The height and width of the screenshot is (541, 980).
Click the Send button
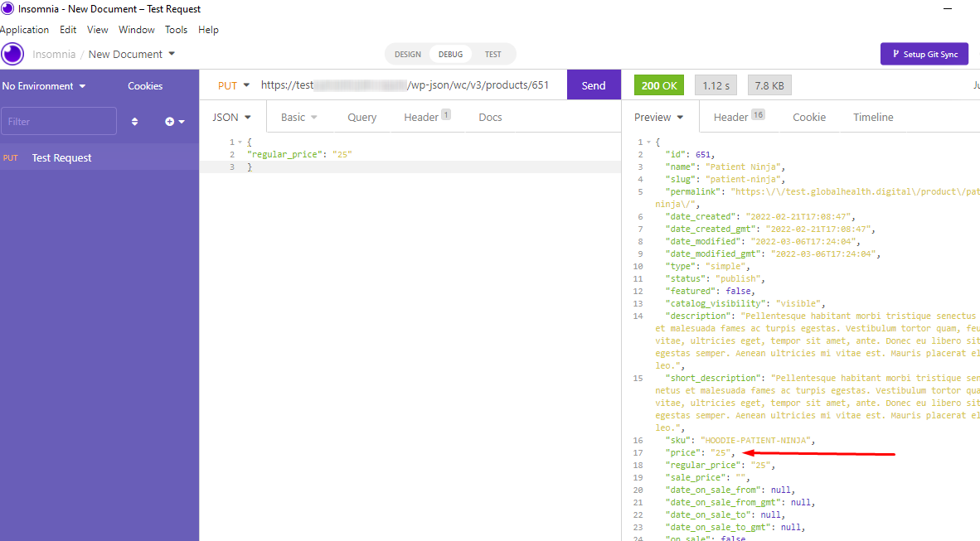tap(594, 85)
